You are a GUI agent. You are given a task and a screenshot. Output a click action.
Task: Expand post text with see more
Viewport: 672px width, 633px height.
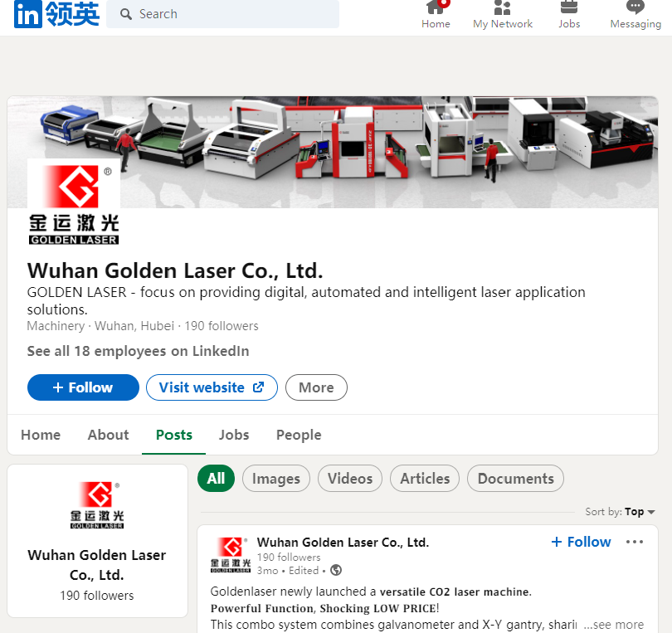613,625
